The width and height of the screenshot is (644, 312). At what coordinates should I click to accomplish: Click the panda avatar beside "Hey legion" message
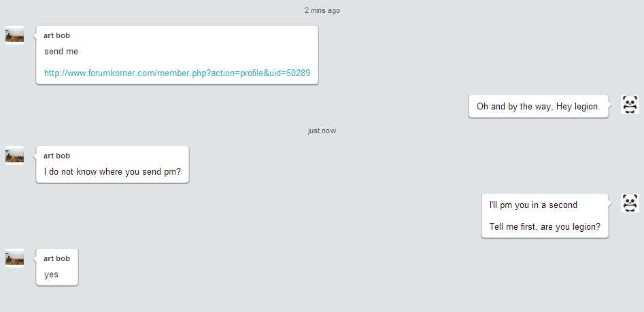[x=630, y=104]
